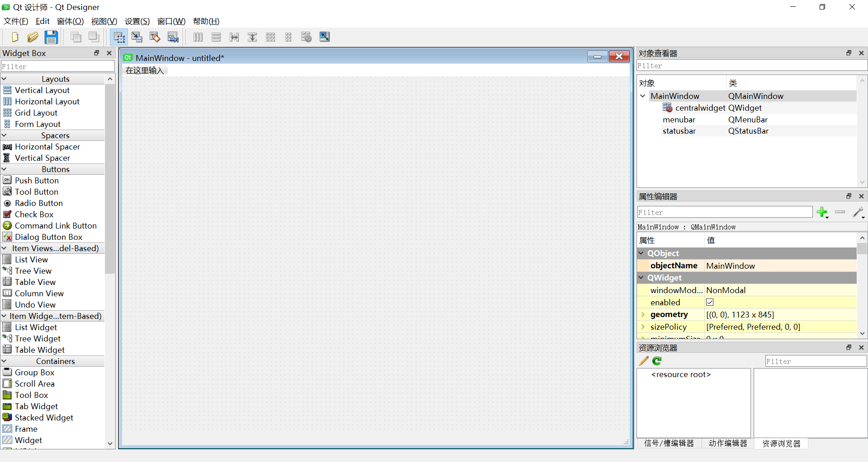Apply Lay Out in a Grid icon
868x462 pixels.
270,37
